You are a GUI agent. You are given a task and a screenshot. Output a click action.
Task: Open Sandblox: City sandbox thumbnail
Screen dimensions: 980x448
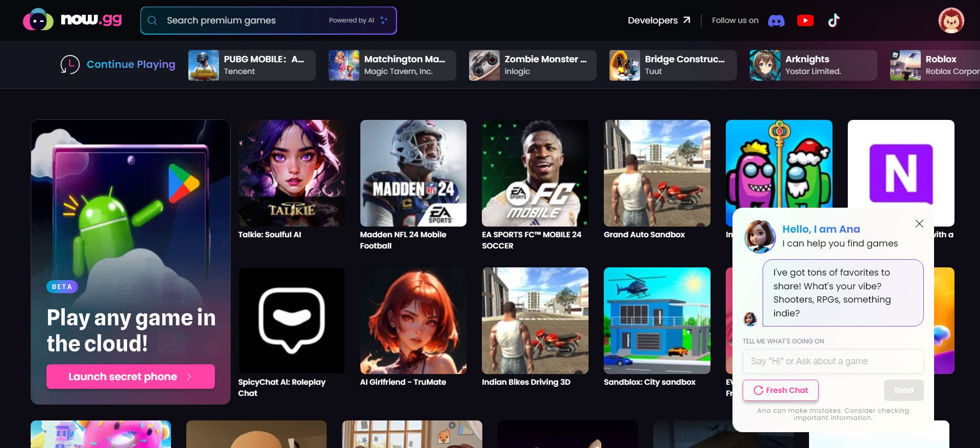(x=657, y=320)
